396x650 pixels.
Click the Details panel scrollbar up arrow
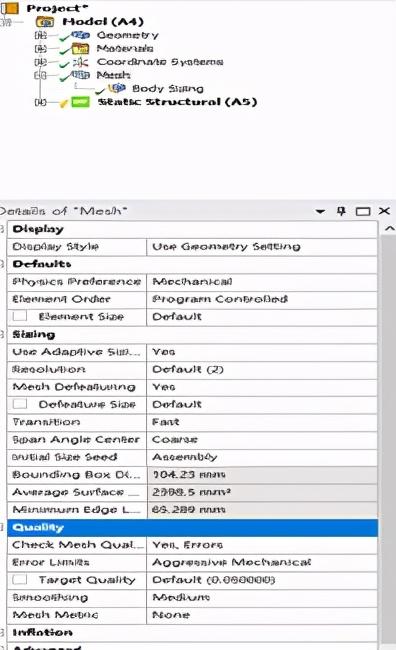pyautogui.click(x=389, y=228)
